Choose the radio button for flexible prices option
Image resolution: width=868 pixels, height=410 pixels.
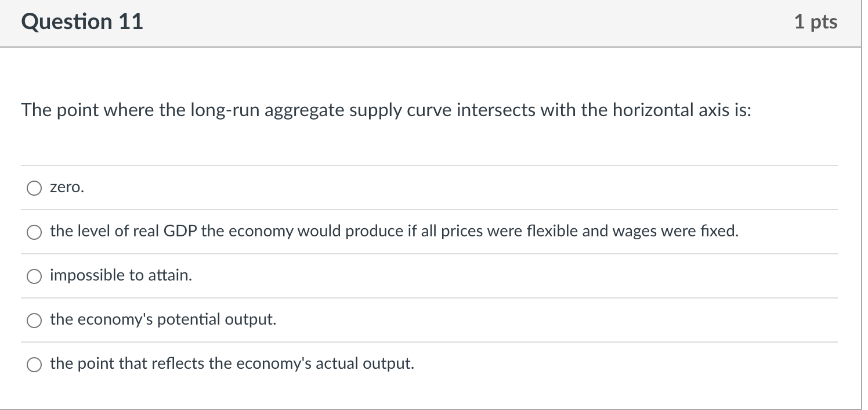[x=35, y=232]
